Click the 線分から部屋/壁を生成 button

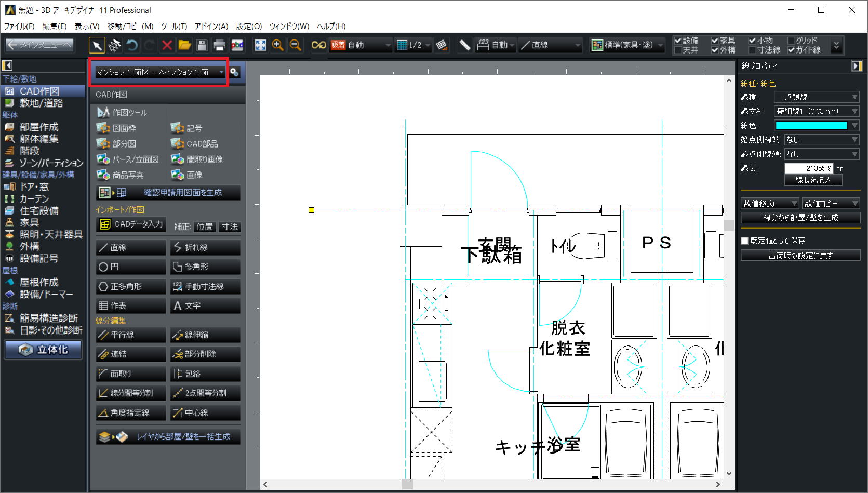tap(800, 218)
